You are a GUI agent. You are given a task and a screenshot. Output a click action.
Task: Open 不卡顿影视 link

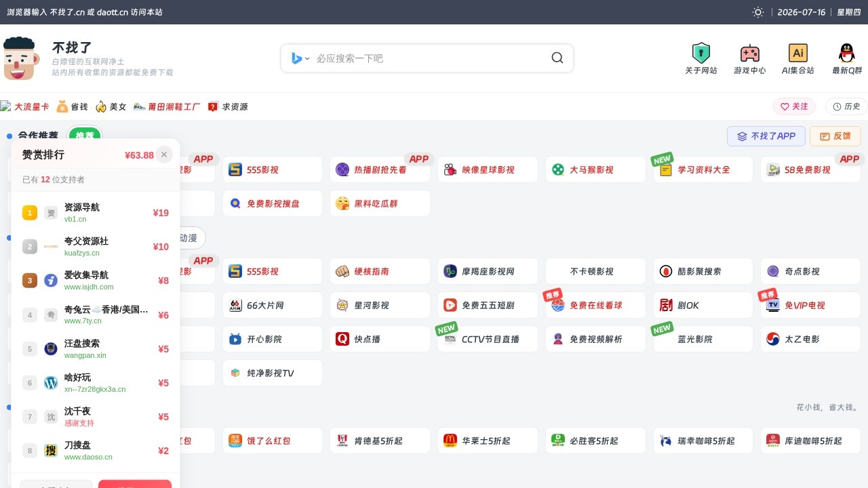click(x=595, y=271)
